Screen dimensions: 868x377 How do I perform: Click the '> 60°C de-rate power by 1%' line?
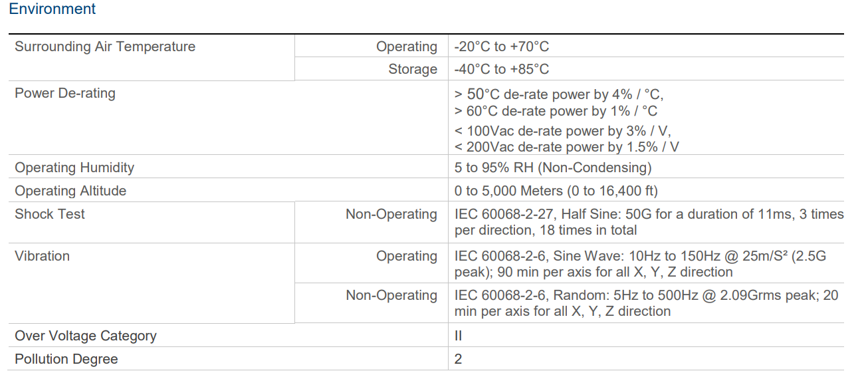pos(556,111)
